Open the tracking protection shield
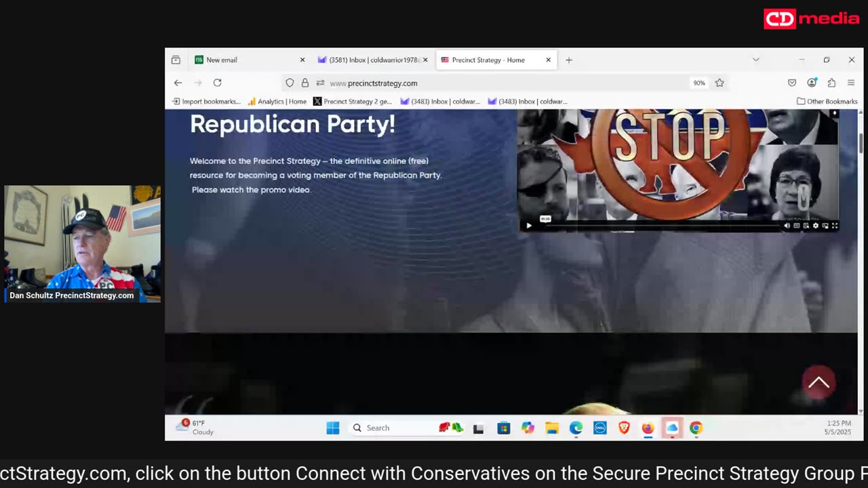 [x=290, y=83]
